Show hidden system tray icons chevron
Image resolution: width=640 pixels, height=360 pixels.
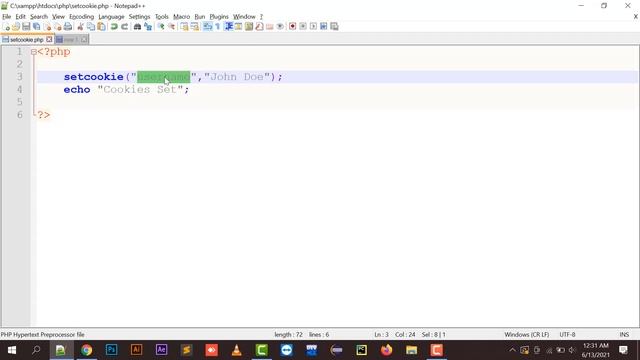(512, 350)
